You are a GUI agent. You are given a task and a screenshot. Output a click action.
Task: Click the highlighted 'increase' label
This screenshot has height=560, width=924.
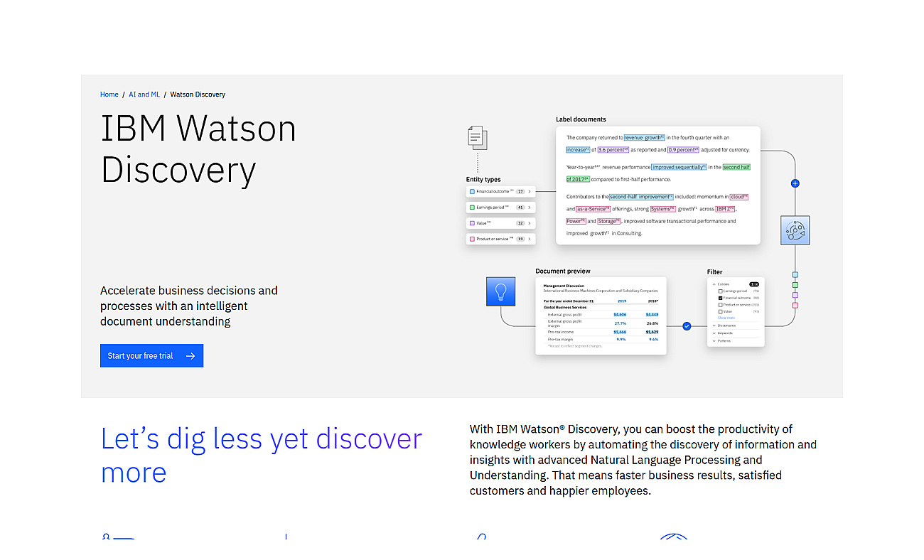578,150
